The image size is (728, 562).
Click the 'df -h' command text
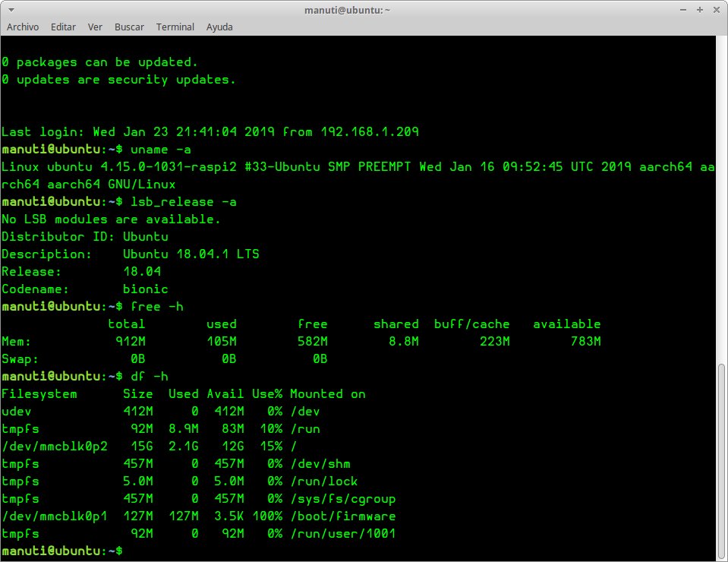point(150,376)
